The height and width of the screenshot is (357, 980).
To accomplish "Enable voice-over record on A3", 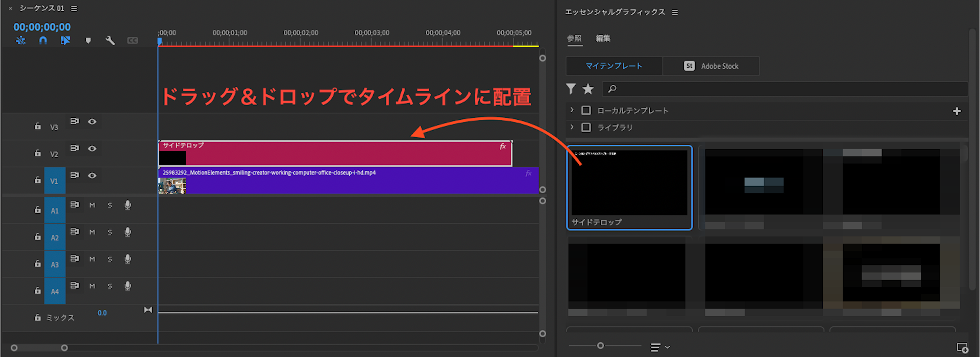I will [128, 259].
